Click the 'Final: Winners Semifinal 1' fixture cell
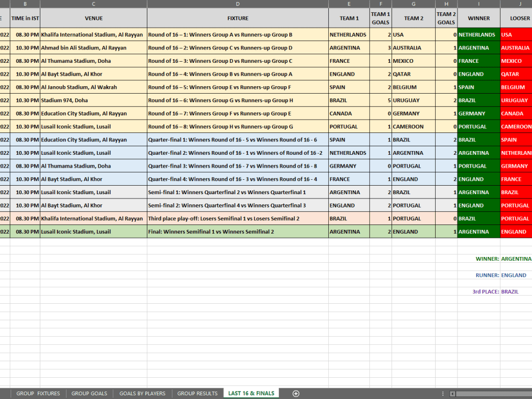The width and height of the screenshot is (532, 399). pos(237,232)
